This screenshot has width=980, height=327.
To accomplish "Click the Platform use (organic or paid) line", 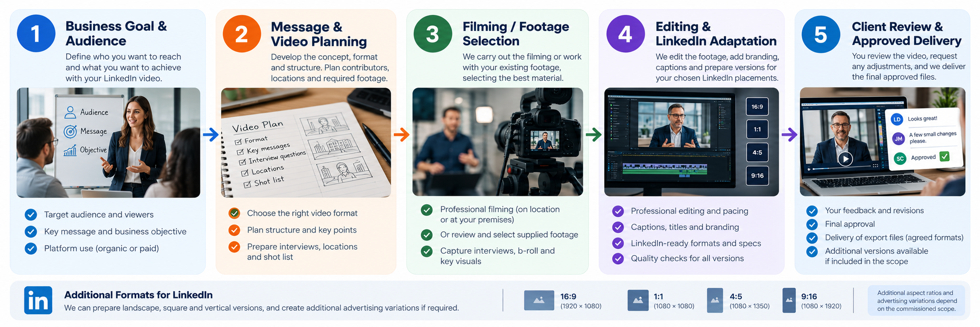I will tap(102, 248).
